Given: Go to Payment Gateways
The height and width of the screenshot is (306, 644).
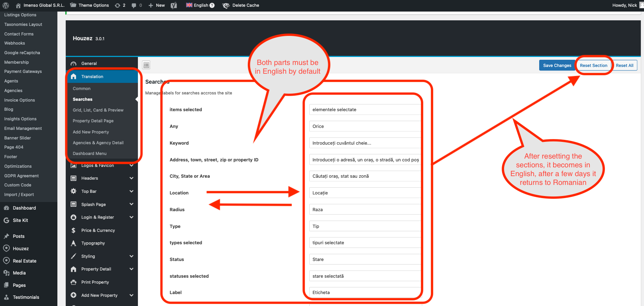Looking at the screenshot, I should pyautogui.click(x=23, y=71).
